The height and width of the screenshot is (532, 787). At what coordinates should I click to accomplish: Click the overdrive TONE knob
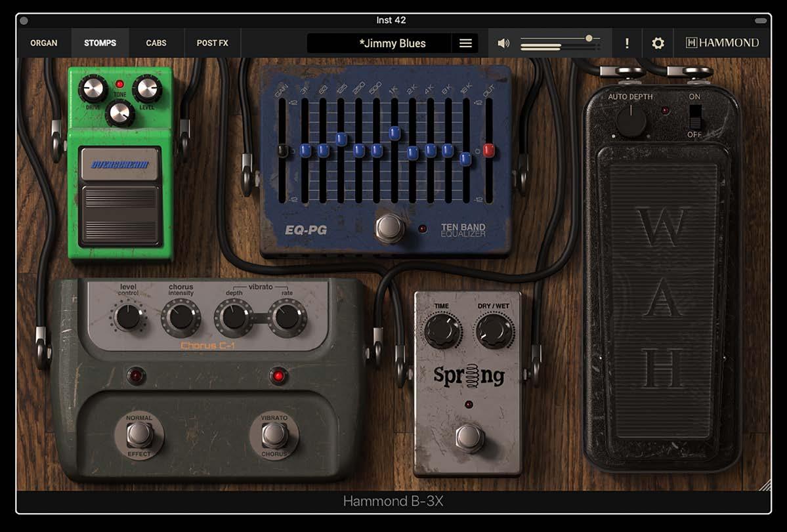click(x=120, y=113)
